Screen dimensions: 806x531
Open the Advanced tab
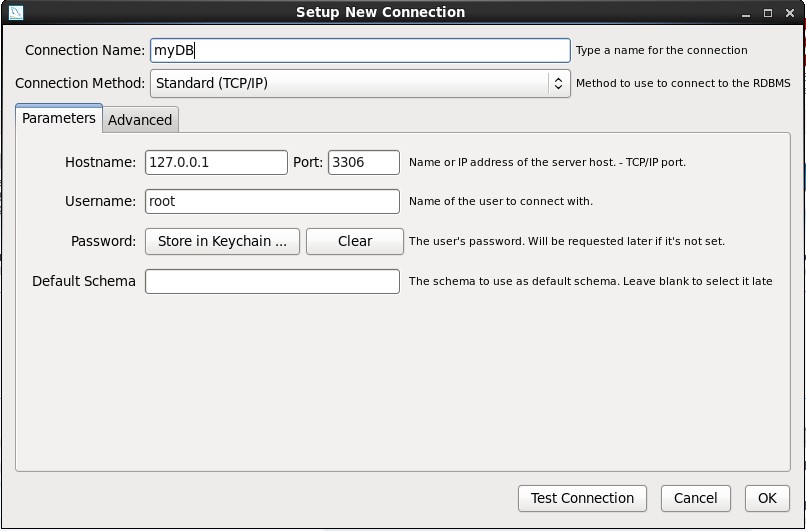click(140, 120)
